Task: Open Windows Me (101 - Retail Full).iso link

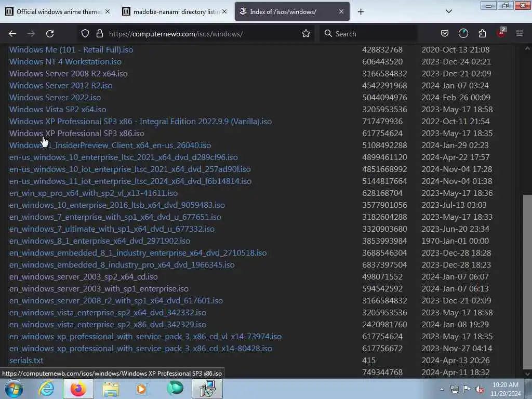Action: pos(71,49)
